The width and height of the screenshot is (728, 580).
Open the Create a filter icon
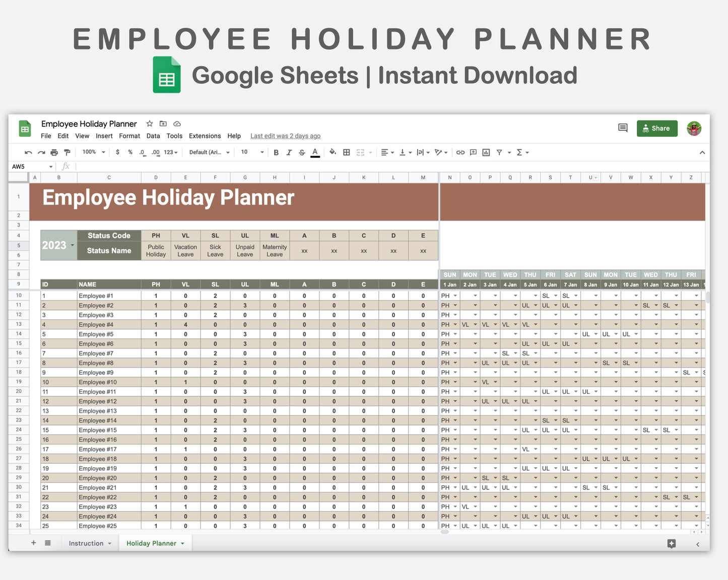[x=499, y=152]
